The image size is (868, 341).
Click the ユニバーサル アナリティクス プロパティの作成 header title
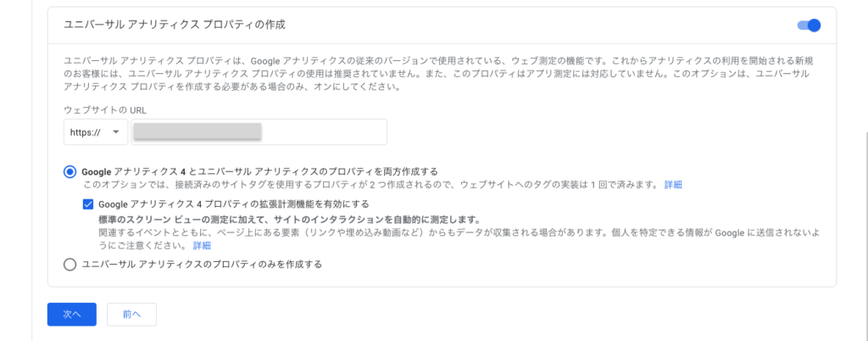[175, 25]
